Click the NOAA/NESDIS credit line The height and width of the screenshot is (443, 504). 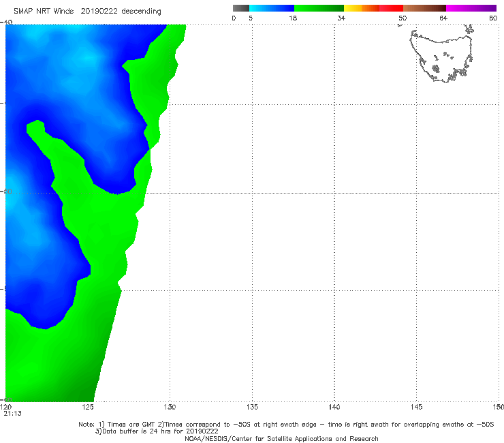tap(281, 439)
